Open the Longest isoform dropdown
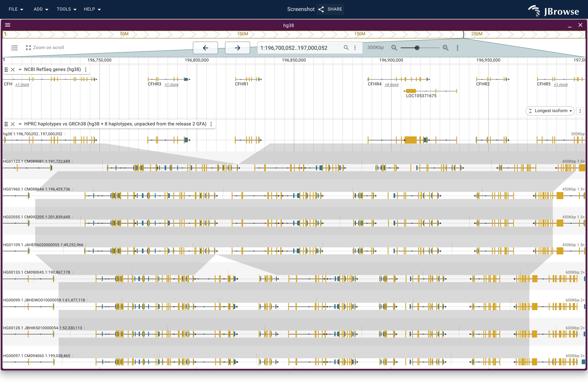The height and width of the screenshot is (392, 588). pos(550,111)
